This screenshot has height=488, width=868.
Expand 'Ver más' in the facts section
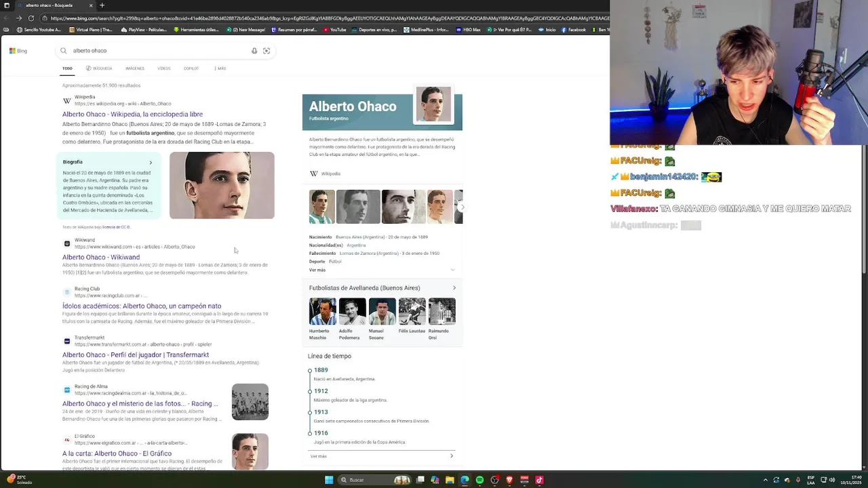coord(382,270)
